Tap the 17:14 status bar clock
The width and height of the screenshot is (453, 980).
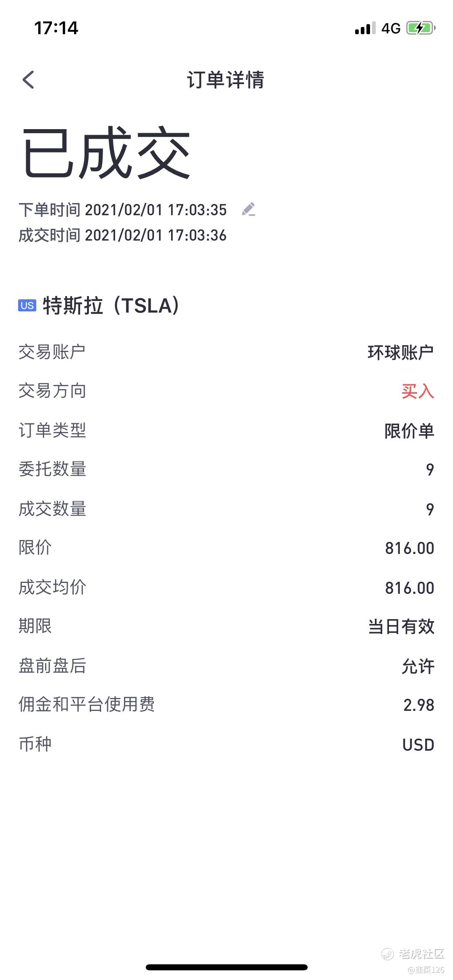pyautogui.click(x=56, y=28)
